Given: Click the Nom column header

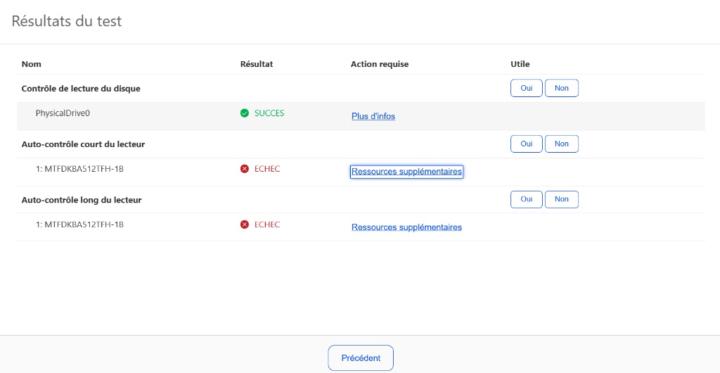Looking at the screenshot, I should coord(31,64).
